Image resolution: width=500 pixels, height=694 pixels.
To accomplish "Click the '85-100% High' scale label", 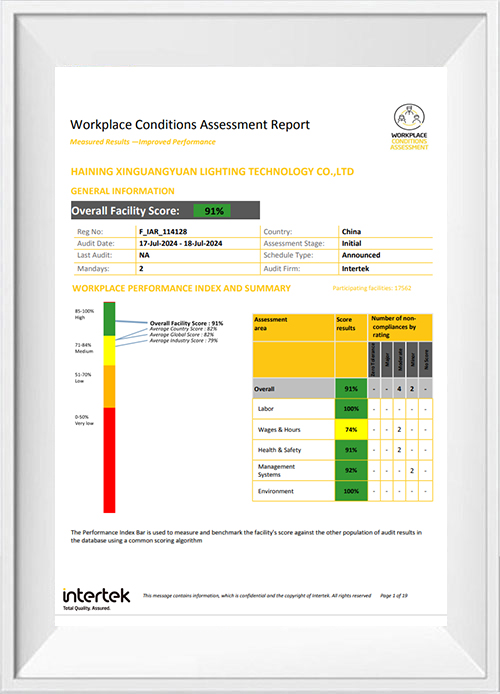I will pos(84,314).
